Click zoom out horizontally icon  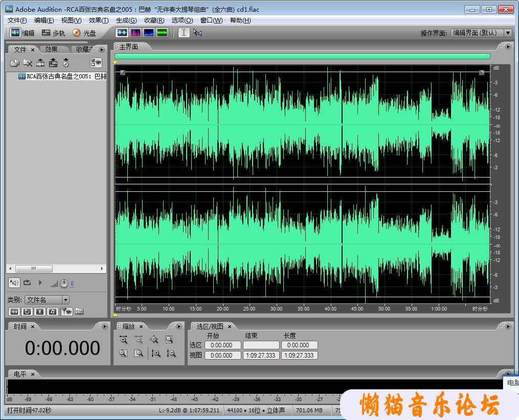tap(139, 340)
